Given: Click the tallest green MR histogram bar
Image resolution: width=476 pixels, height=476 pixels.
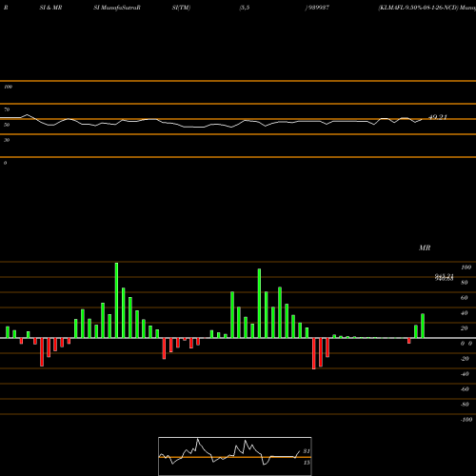Looking at the screenshot, I should click(116, 300).
